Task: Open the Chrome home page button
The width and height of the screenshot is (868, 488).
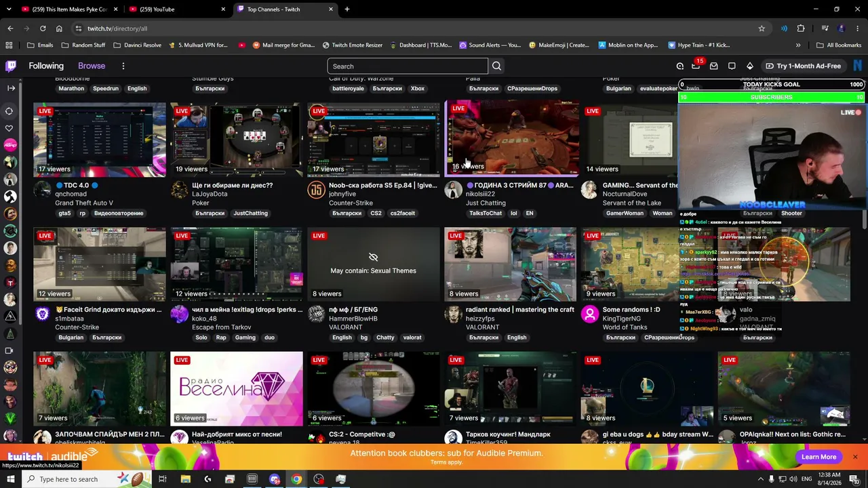Action: [x=59, y=28]
